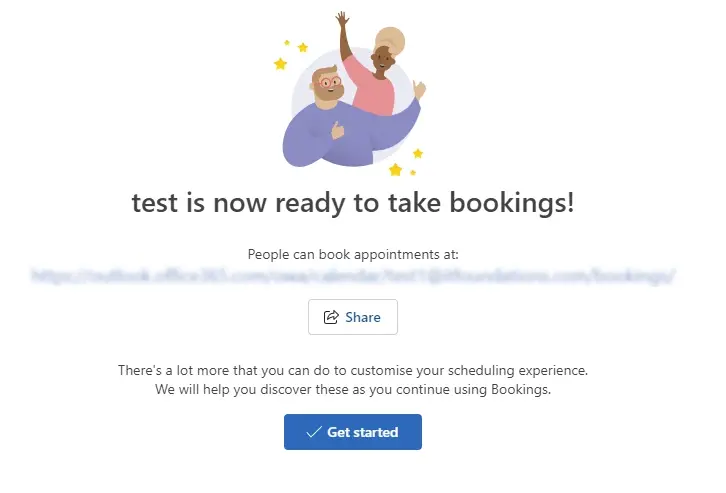This screenshot has width=726, height=493.
Task: Click the small yellow star above the man's head
Action: click(303, 47)
